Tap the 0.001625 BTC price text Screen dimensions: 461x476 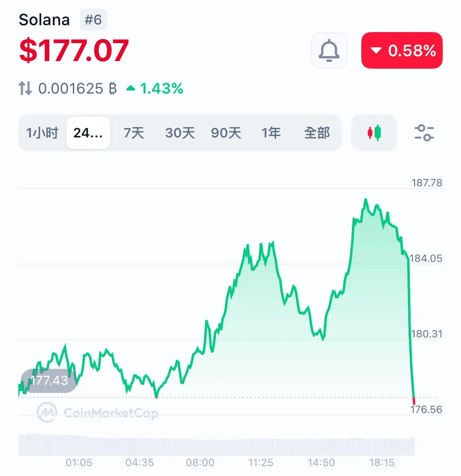point(77,88)
